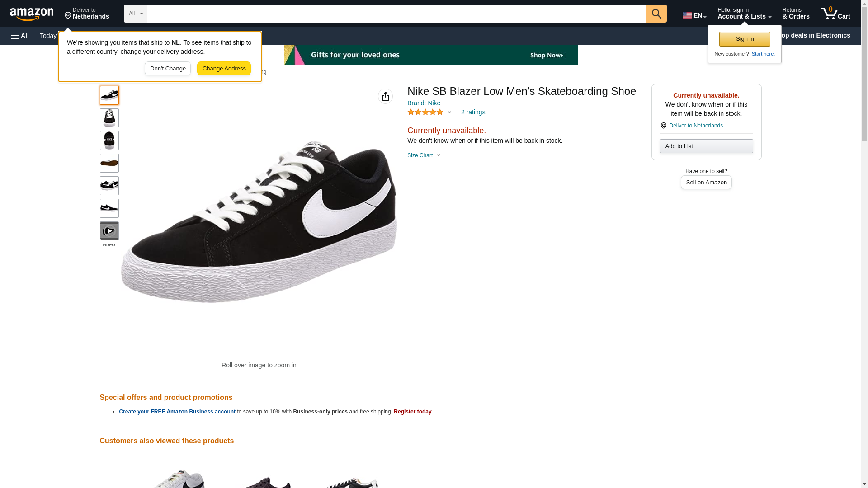The image size is (868, 488).
Task: Open the star ratings breakdown popover
Action: point(429,112)
